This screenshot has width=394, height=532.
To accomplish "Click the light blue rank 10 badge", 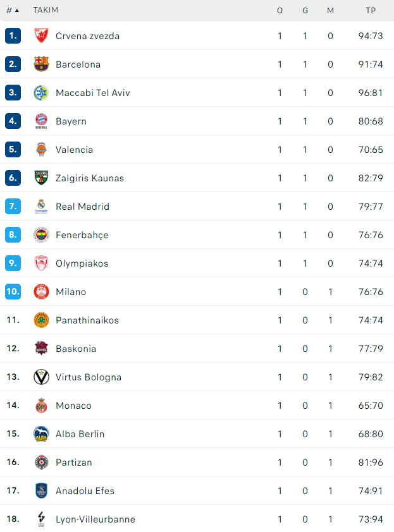I will [x=13, y=292].
